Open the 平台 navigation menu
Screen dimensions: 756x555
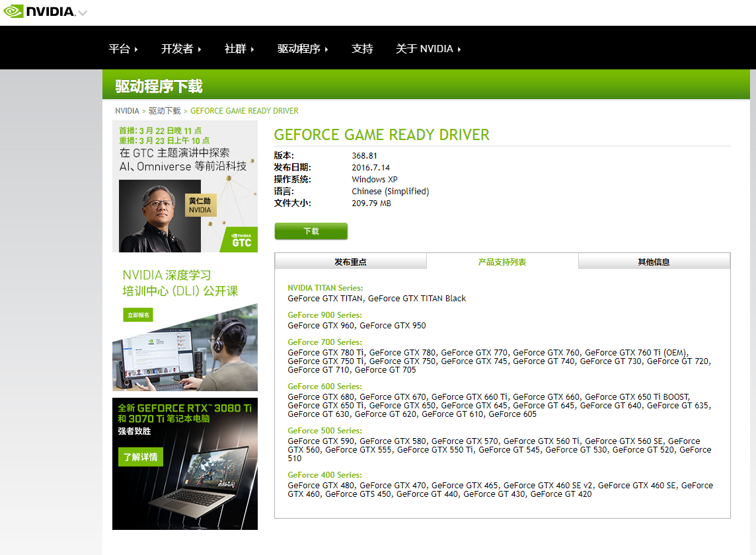(x=123, y=49)
